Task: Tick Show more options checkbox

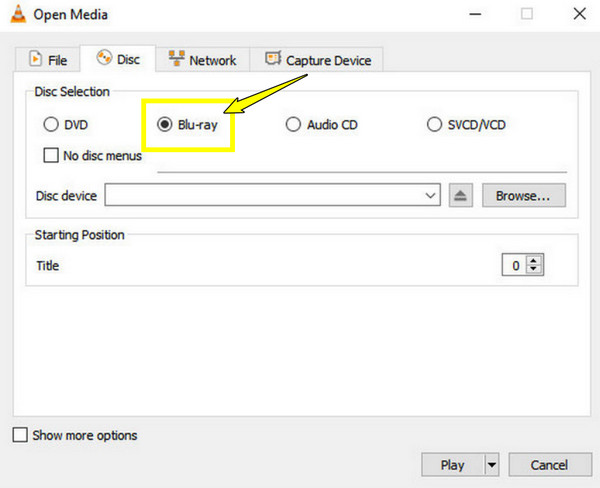Action: click(x=20, y=435)
